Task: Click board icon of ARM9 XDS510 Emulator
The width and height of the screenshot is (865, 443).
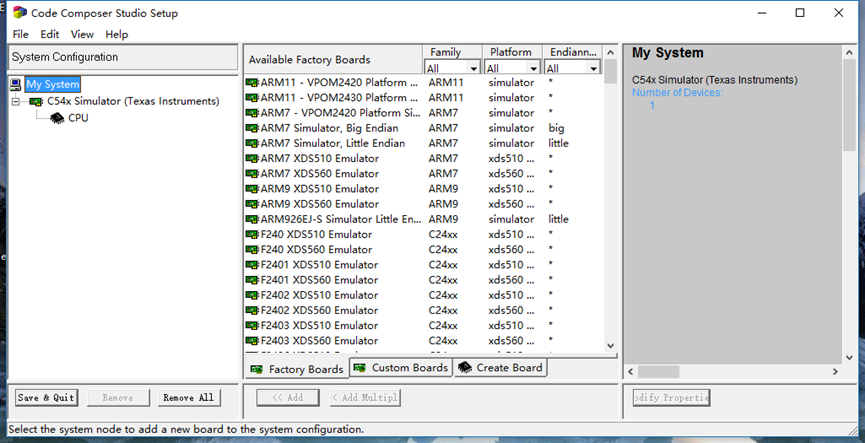Action: point(252,189)
